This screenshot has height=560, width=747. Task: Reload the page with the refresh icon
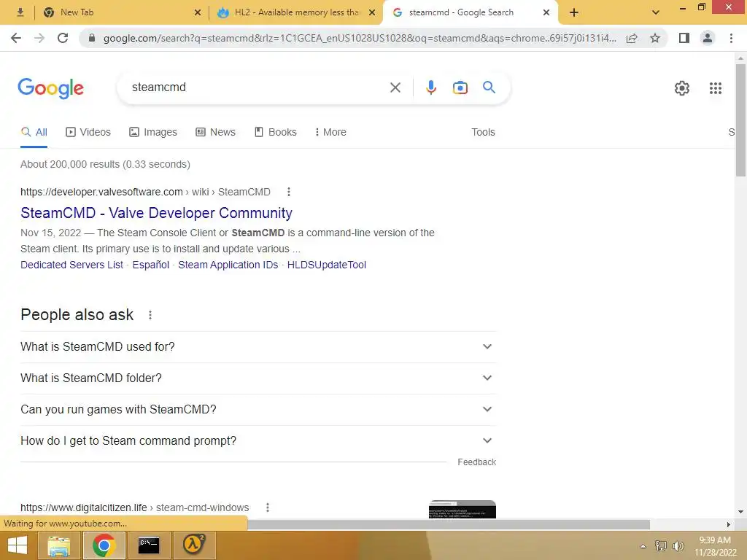click(63, 38)
